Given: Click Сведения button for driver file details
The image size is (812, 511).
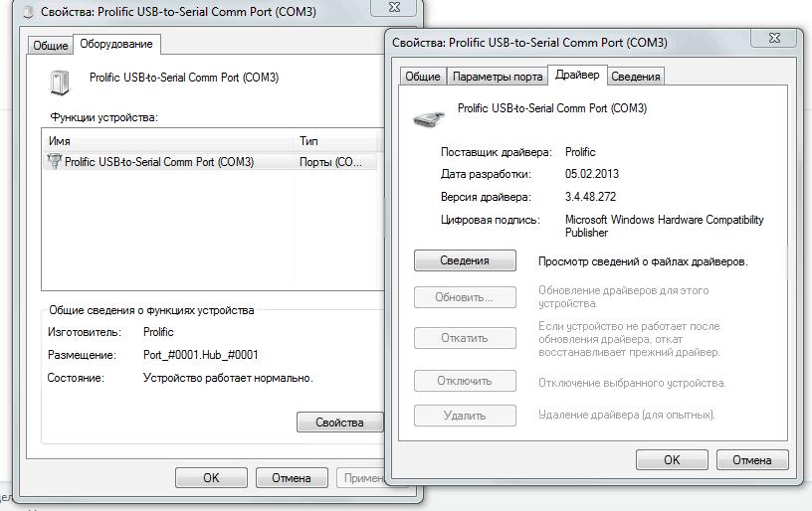Looking at the screenshot, I should pyautogui.click(x=465, y=260).
